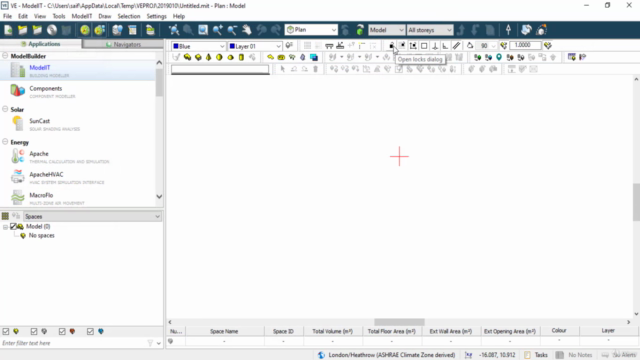Open the Draw menu

(104, 16)
